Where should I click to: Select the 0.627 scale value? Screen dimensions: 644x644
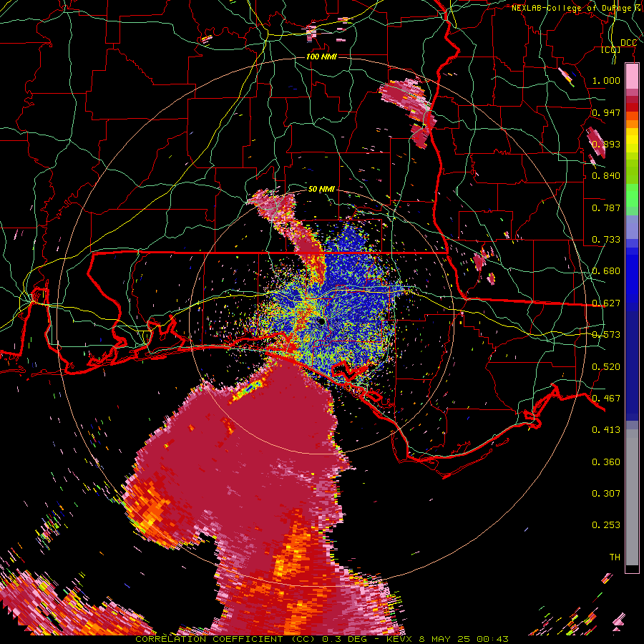click(x=606, y=303)
